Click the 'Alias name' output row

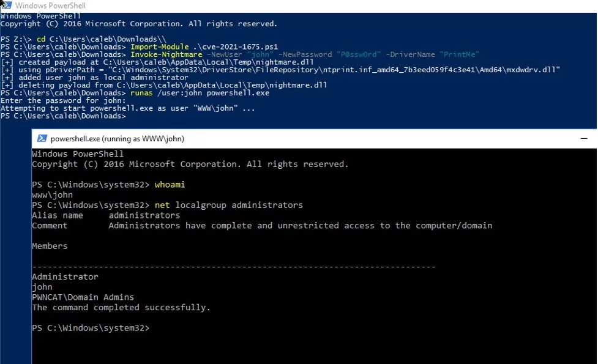[106, 215]
